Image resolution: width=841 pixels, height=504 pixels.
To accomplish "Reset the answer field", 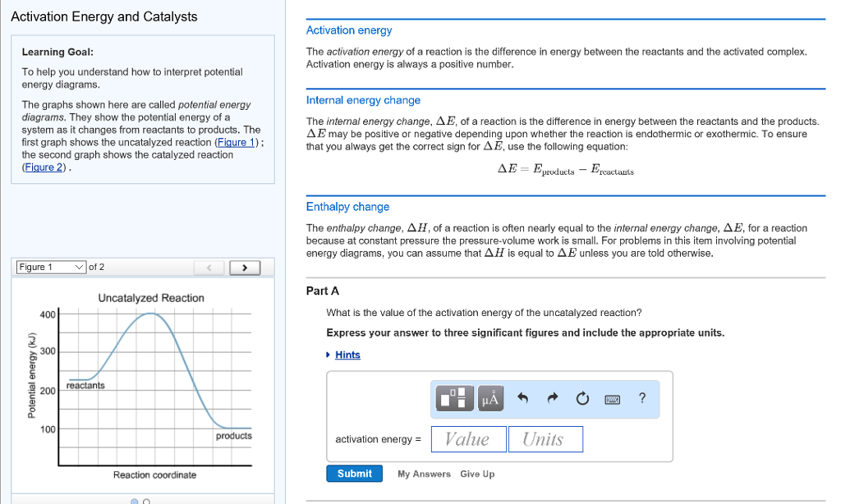I will click(x=581, y=398).
